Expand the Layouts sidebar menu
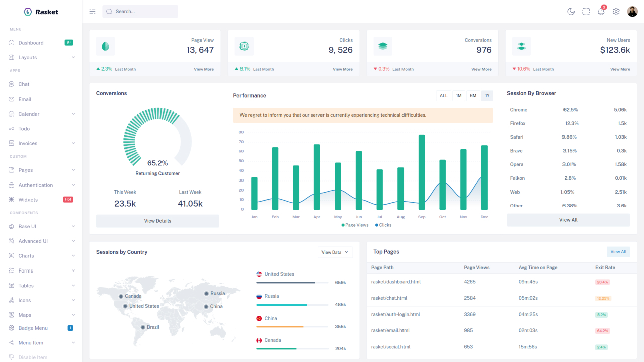The height and width of the screenshot is (362, 644). pyautogui.click(x=41, y=57)
